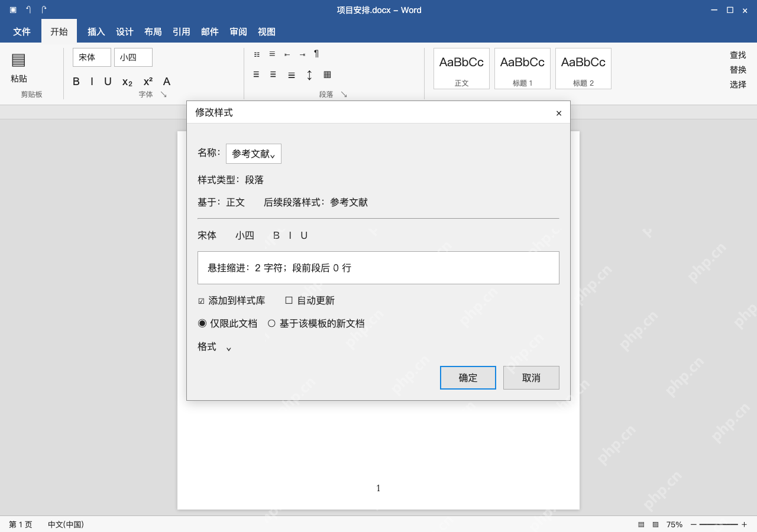Click the Undo arrow in the title bar
This screenshot has height=532, width=757.
coord(28,9)
